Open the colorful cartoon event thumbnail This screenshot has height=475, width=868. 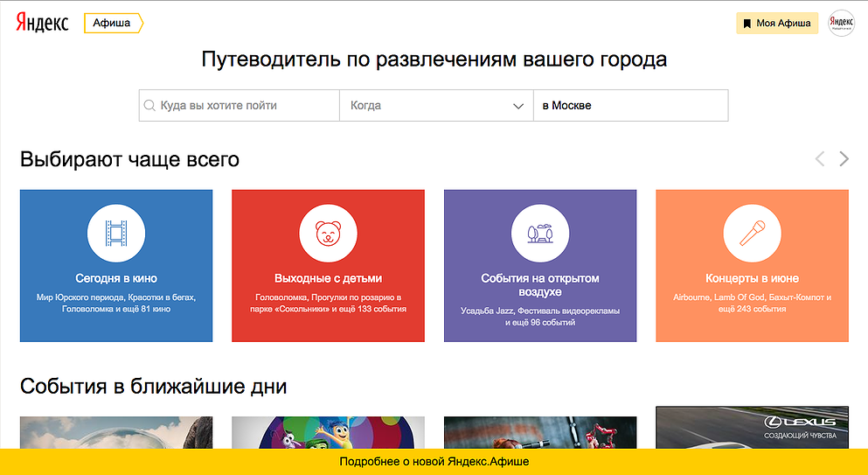point(329,433)
